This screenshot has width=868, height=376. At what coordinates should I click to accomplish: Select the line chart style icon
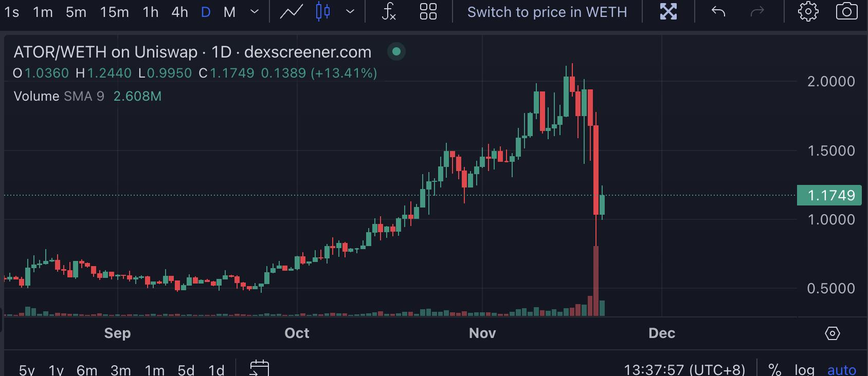coord(291,12)
